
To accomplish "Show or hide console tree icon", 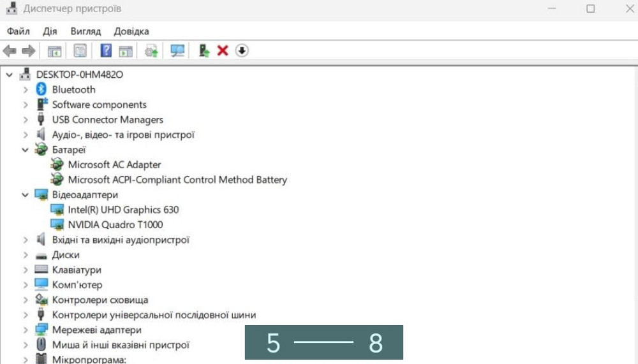I will pyautogui.click(x=54, y=51).
